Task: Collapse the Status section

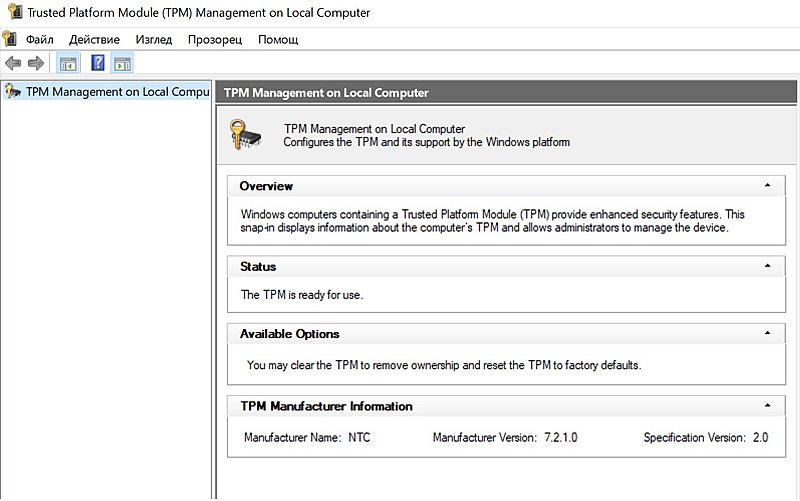Action: pyautogui.click(x=767, y=267)
